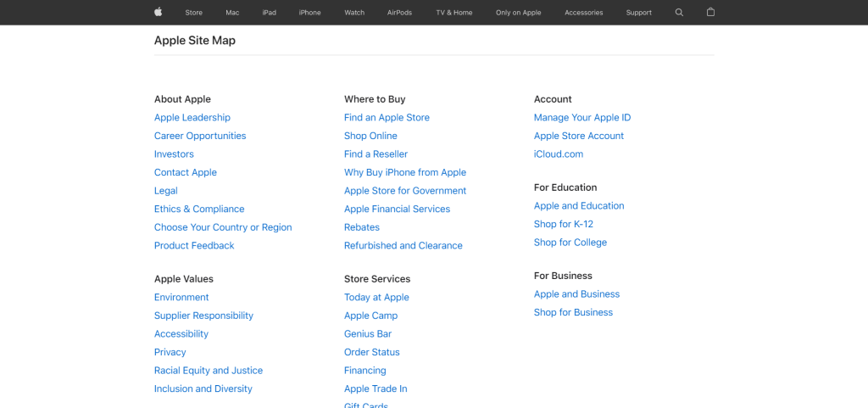Open AirPods navigation item
Screen dimensions: 868x408
click(x=400, y=12)
